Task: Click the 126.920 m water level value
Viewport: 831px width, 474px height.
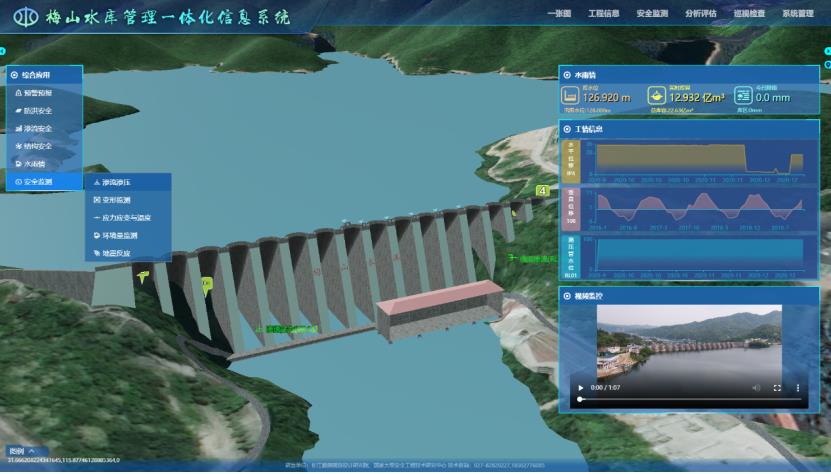Action: click(607, 98)
